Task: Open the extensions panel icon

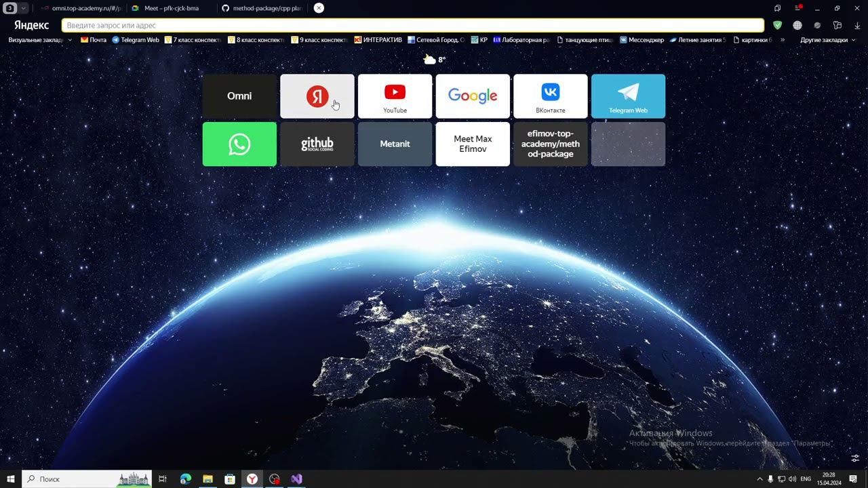Action: pyautogui.click(x=837, y=25)
